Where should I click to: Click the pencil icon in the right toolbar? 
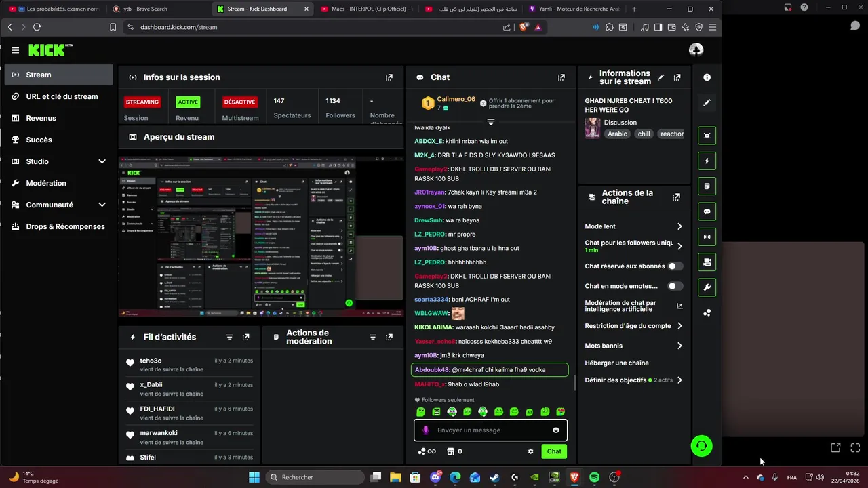(x=707, y=102)
